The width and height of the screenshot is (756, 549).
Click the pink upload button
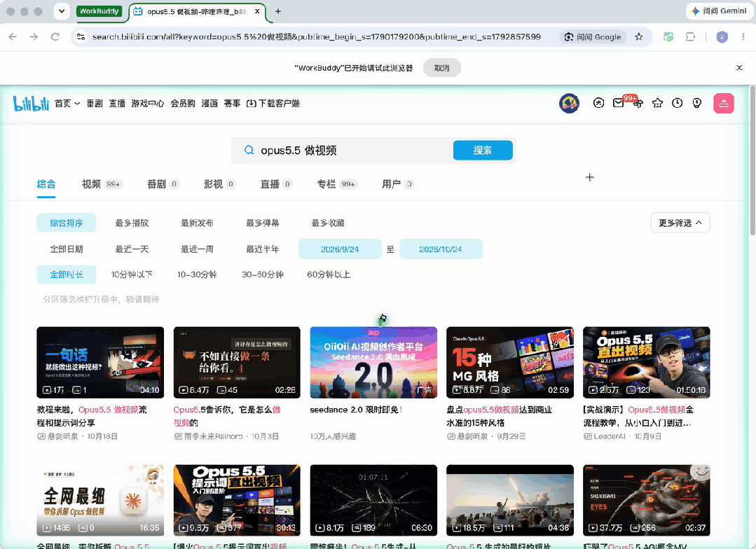(724, 103)
